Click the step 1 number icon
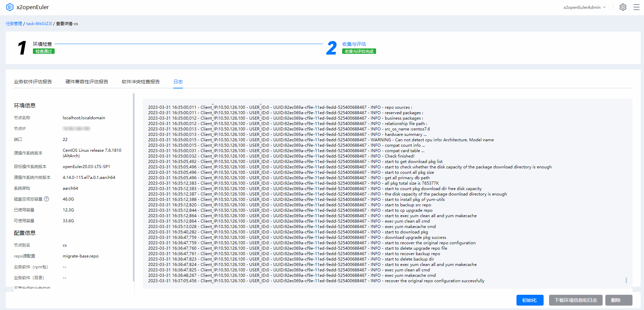Viewport: 644px width, 310px height. pyautogui.click(x=22, y=48)
